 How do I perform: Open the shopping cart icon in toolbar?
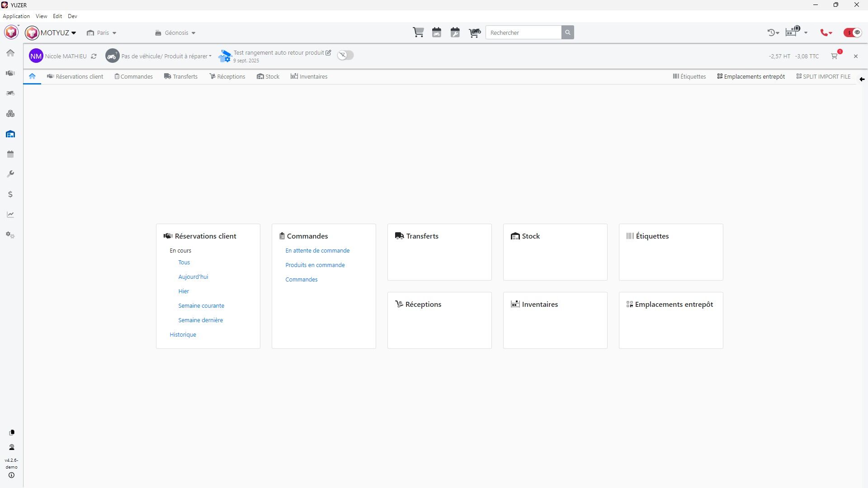418,33
